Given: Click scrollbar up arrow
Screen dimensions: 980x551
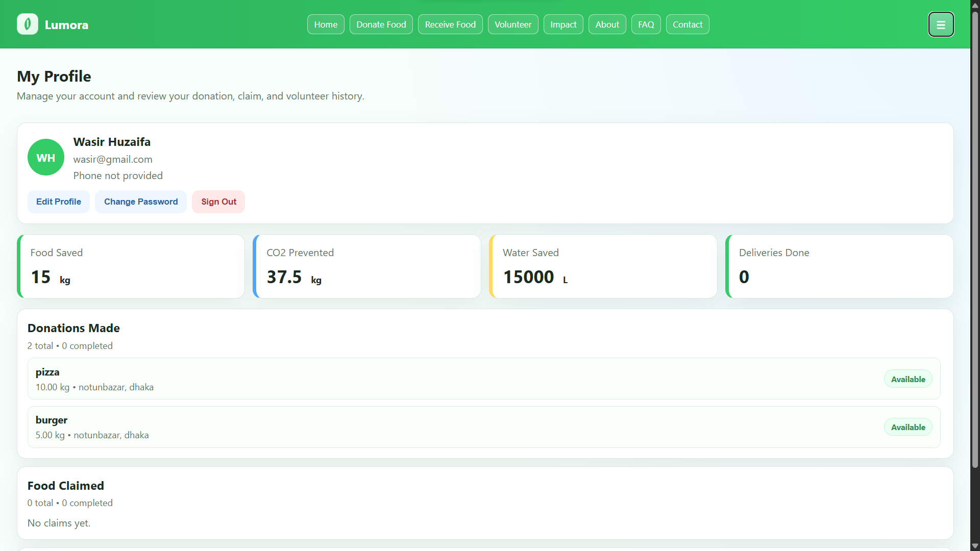Looking at the screenshot, I should pyautogui.click(x=975, y=5).
